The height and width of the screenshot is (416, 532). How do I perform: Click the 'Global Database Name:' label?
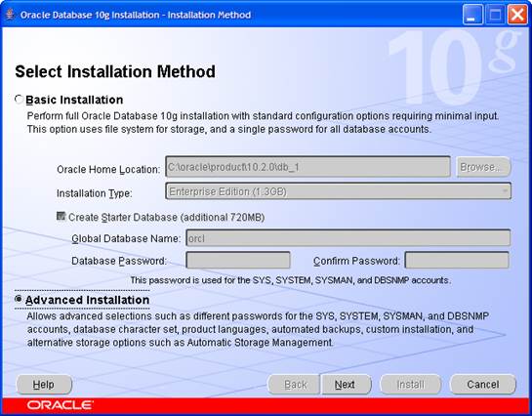point(126,238)
